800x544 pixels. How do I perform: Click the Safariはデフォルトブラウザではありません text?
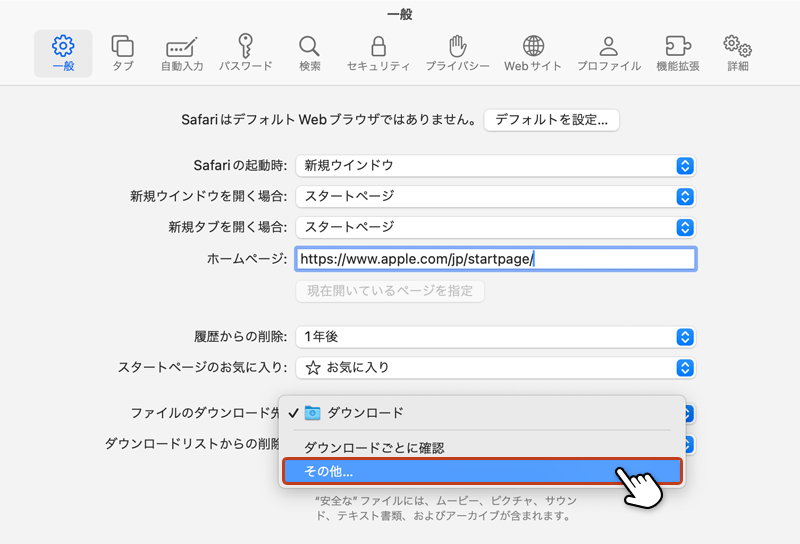point(329,120)
